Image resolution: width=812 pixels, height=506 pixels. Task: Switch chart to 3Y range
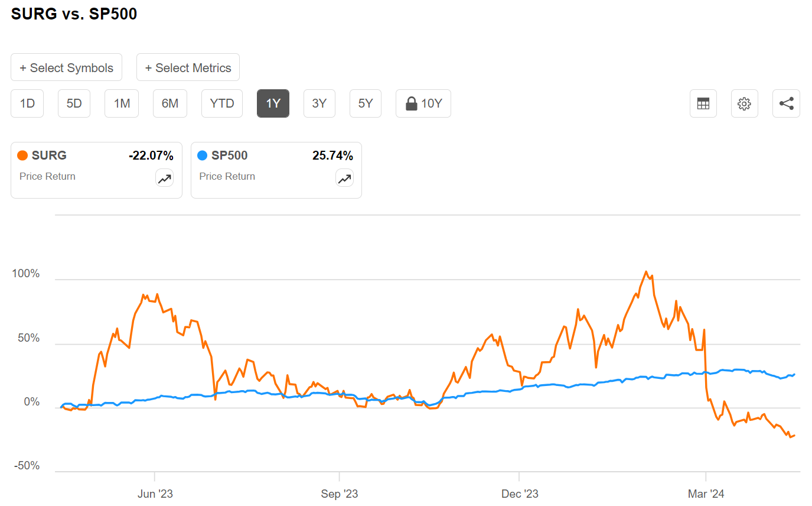point(319,103)
